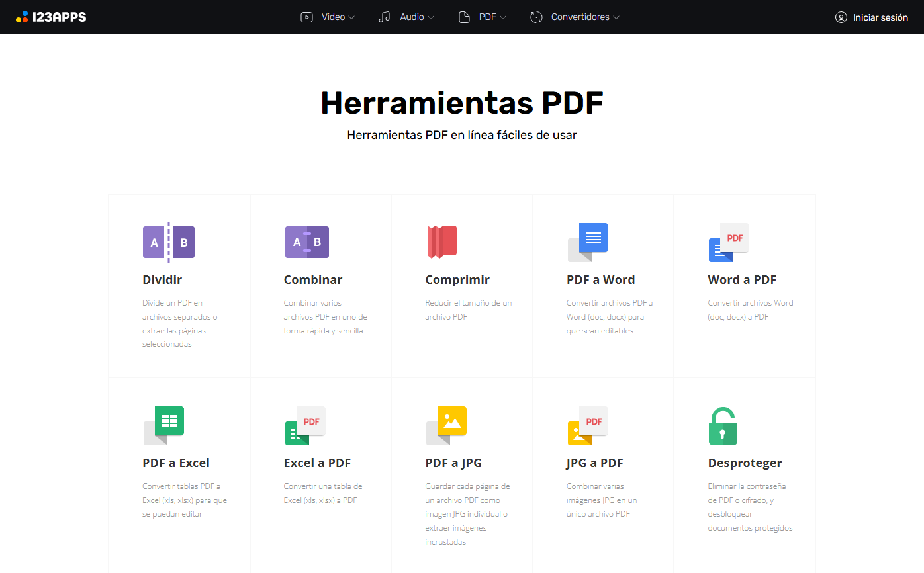Open the Dividir tool via its title link
This screenshot has width=924, height=573.
coord(162,279)
